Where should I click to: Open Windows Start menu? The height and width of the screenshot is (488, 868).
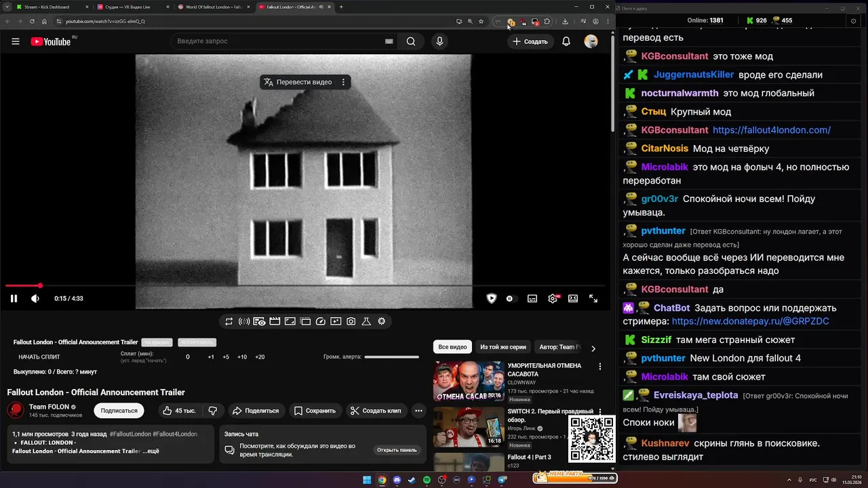pyautogui.click(x=367, y=480)
